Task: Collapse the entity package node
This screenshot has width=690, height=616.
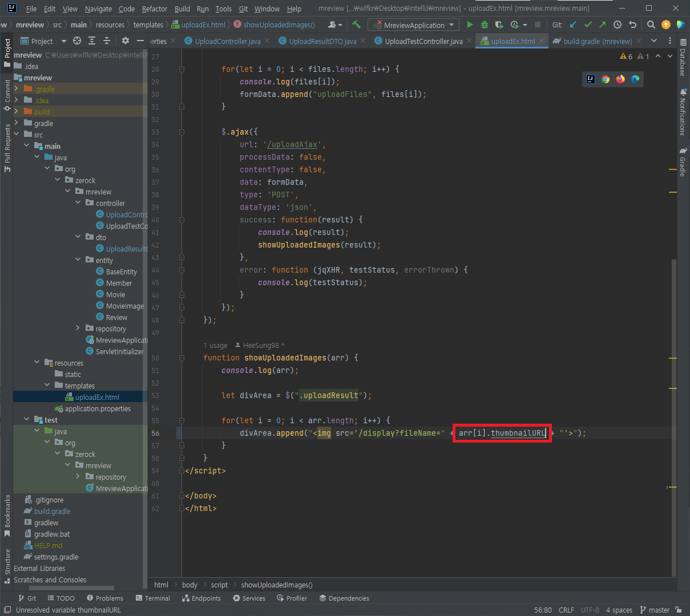Action: coord(78,260)
